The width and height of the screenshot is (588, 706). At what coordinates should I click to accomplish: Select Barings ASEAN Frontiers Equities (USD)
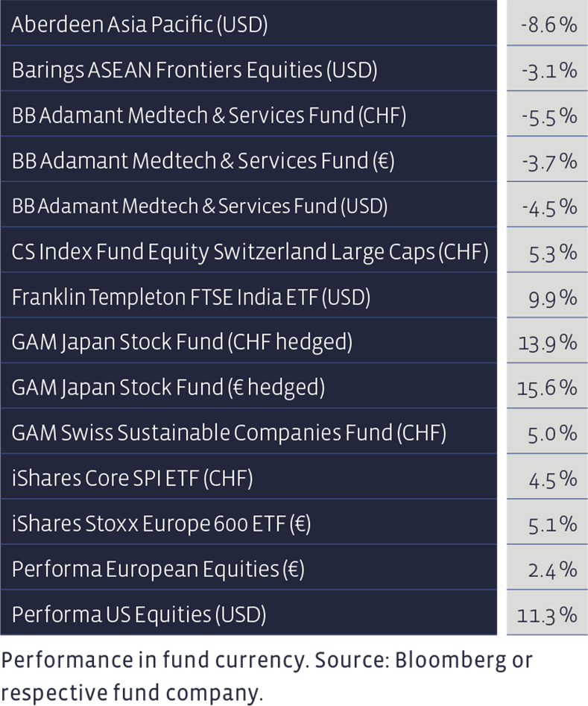[x=194, y=70]
